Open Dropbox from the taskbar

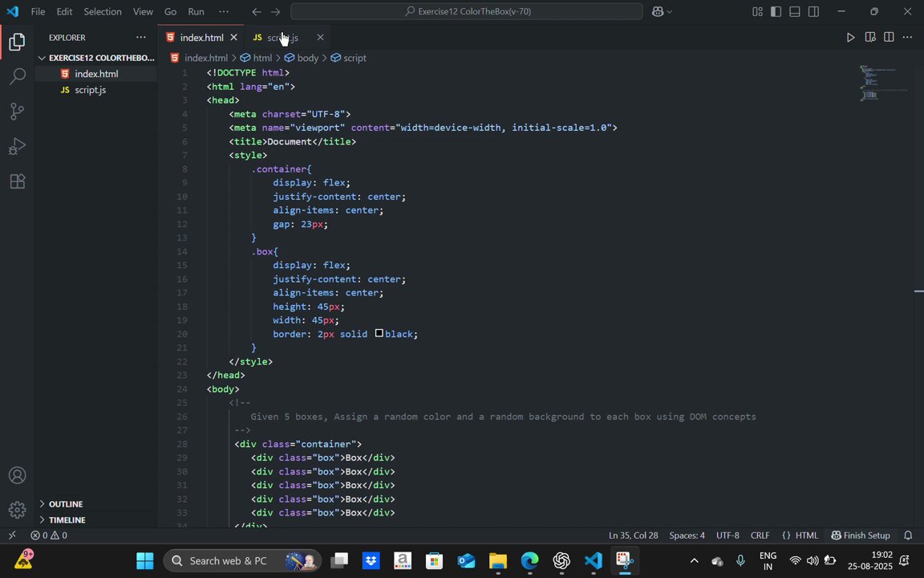pyautogui.click(x=371, y=560)
